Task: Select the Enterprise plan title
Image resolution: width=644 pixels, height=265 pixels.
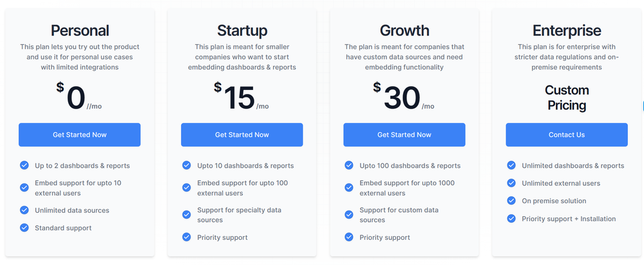Action: pyautogui.click(x=567, y=30)
